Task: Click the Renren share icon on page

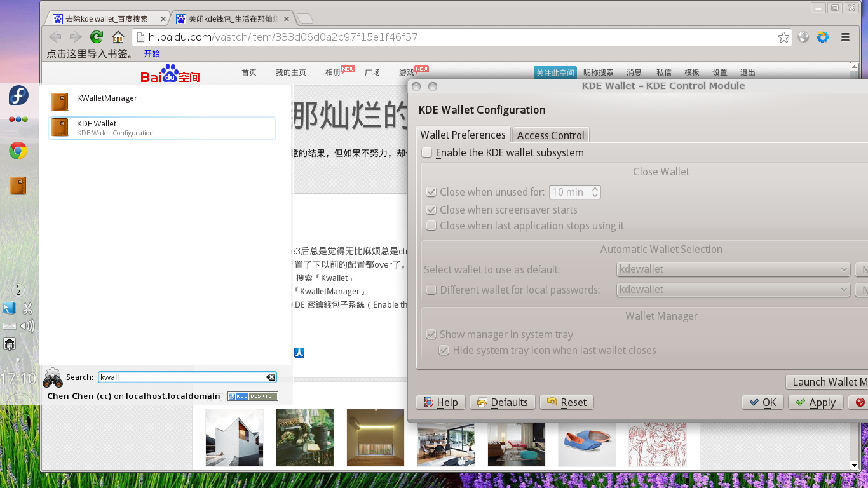Action: pos(299,352)
